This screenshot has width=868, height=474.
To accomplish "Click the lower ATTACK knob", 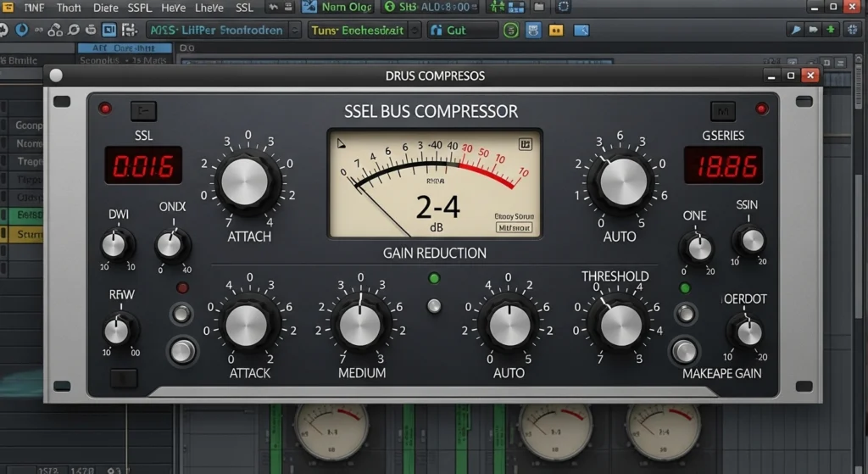I will 247,326.
